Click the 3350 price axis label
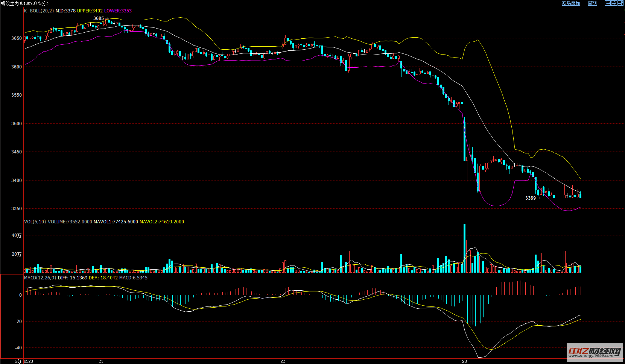 (17, 209)
